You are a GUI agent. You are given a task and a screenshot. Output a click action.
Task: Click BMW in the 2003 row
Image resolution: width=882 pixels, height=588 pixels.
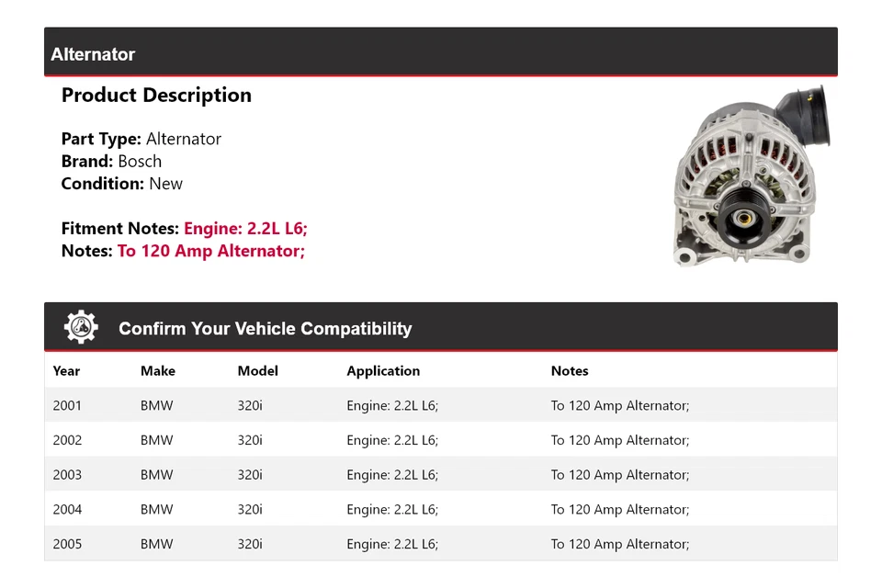[156, 475]
